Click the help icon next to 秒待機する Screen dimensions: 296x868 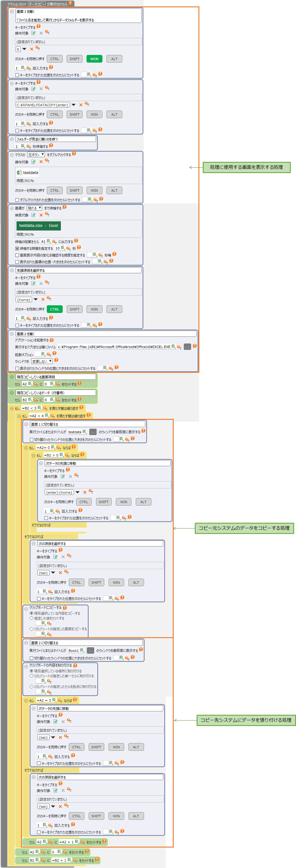click(51, 146)
